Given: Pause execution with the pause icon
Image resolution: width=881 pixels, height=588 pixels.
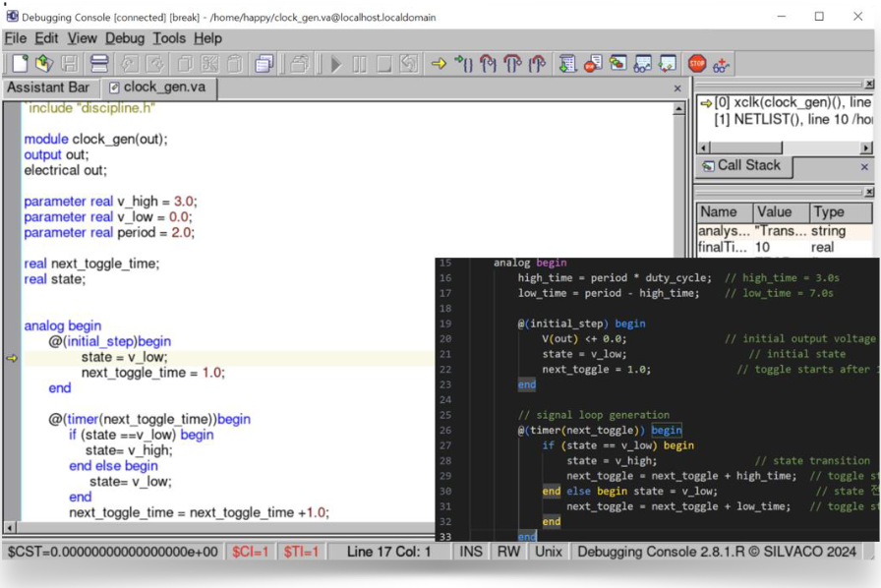Looking at the screenshot, I should [360, 64].
